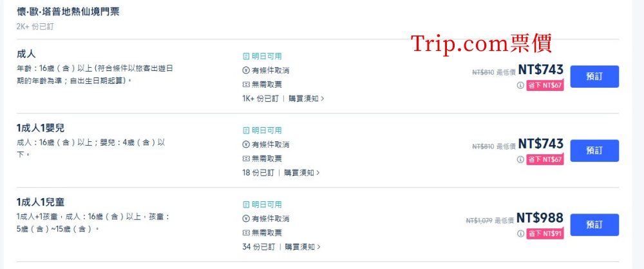This screenshot has height=269, width=644.
Task: Click ticket icon beside 無需取票 in 成人 row
Action: pos(246,85)
